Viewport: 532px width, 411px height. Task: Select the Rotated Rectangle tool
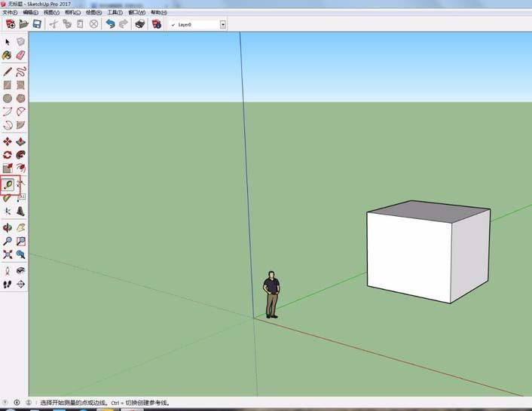(x=20, y=85)
